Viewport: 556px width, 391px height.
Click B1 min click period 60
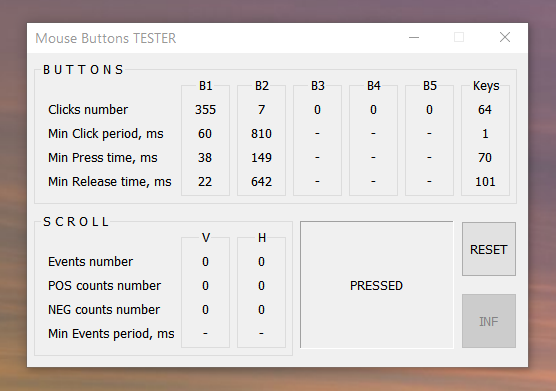click(x=205, y=134)
